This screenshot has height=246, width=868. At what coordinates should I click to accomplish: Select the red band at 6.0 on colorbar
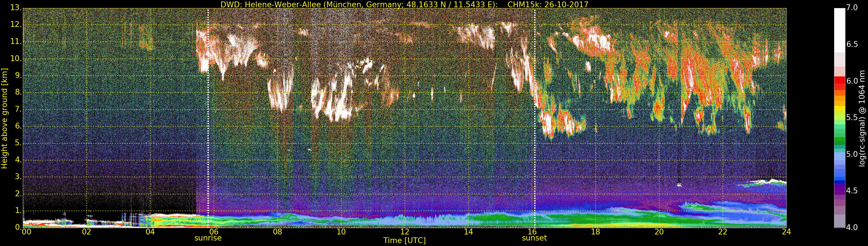(x=839, y=81)
